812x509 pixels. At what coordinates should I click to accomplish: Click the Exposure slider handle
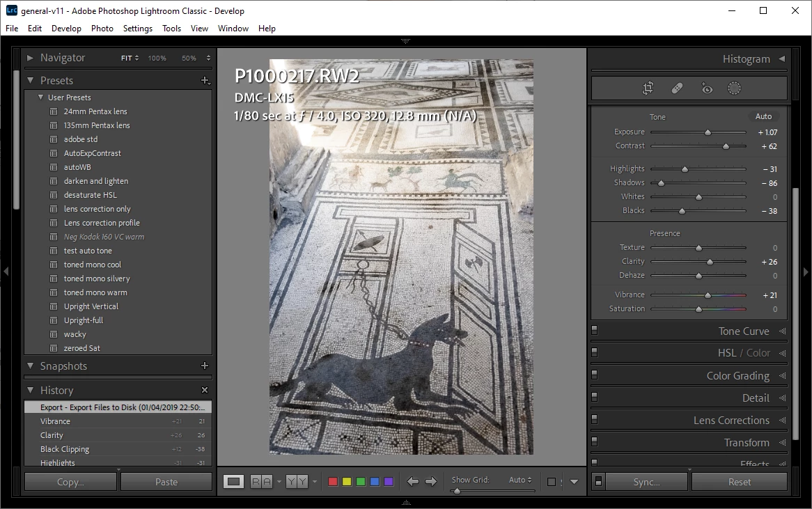click(708, 132)
